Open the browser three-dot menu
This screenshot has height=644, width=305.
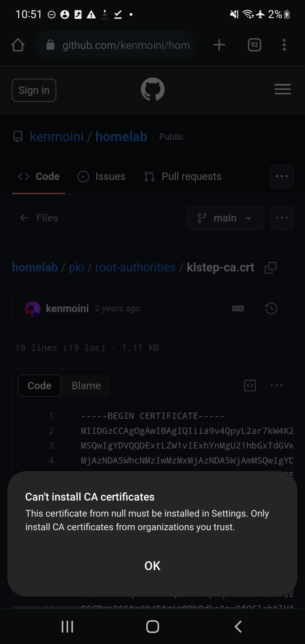[x=284, y=45]
